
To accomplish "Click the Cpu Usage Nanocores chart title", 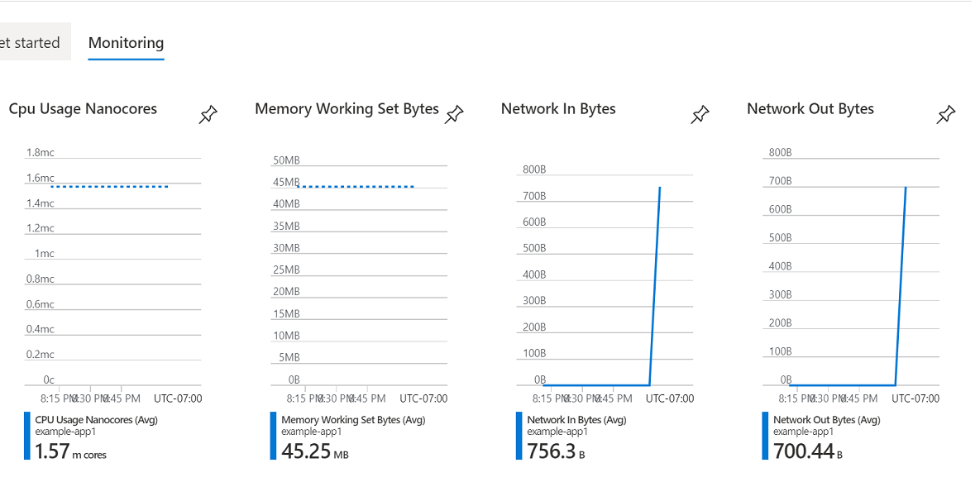I will click(83, 108).
